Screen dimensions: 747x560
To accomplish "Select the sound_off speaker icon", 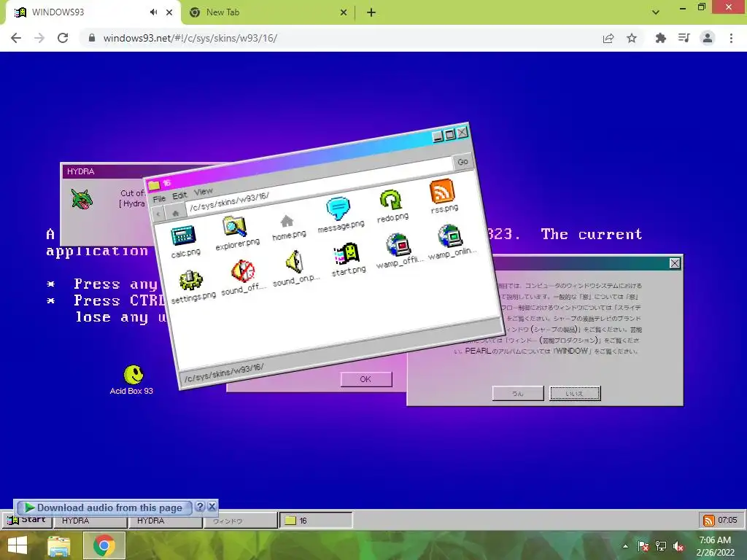I will point(242,271).
